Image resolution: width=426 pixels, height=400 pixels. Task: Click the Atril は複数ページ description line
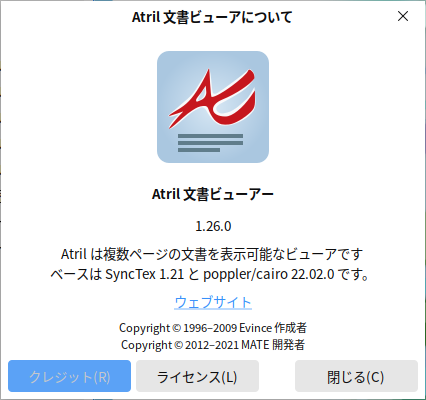pos(212,255)
